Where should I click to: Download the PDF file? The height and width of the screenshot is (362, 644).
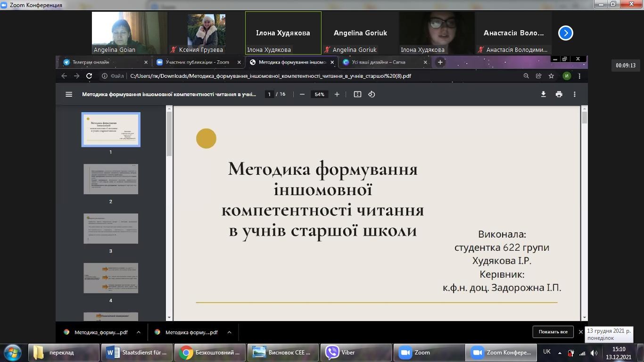tap(543, 94)
